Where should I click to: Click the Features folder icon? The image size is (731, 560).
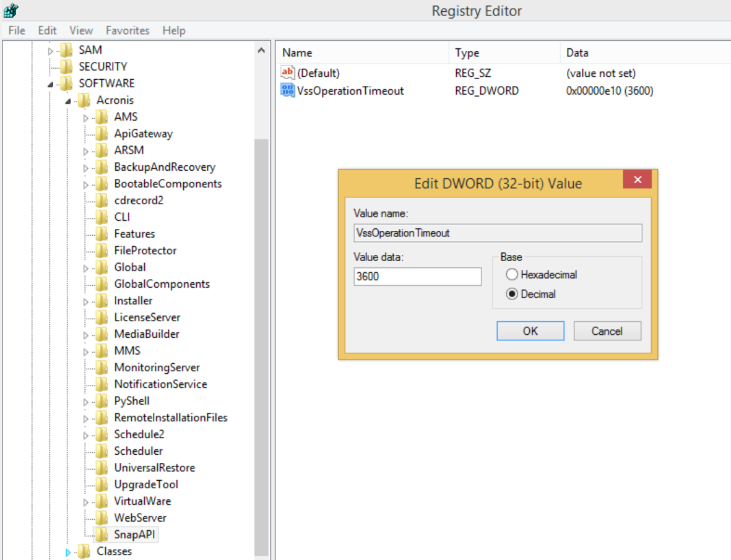102,234
